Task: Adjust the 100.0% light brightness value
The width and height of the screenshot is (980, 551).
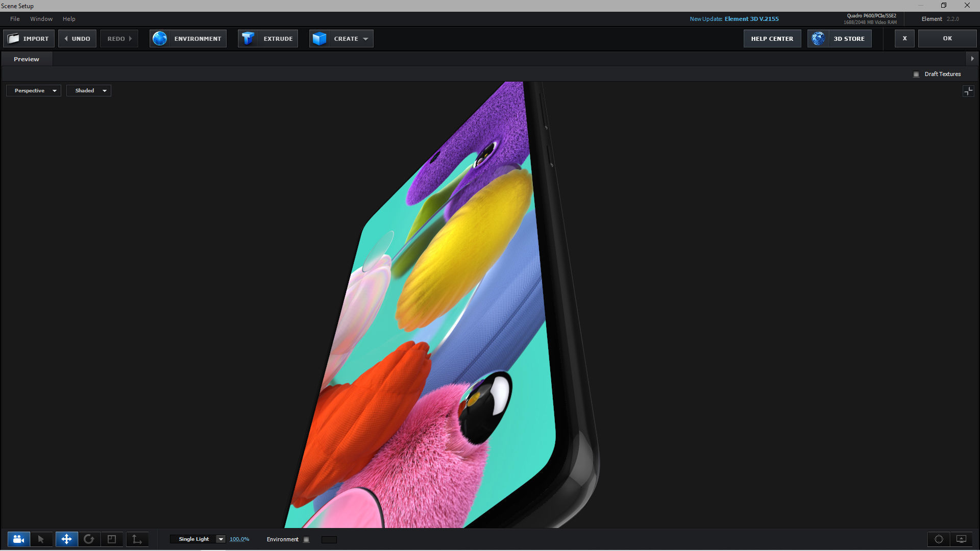Action: click(239, 539)
